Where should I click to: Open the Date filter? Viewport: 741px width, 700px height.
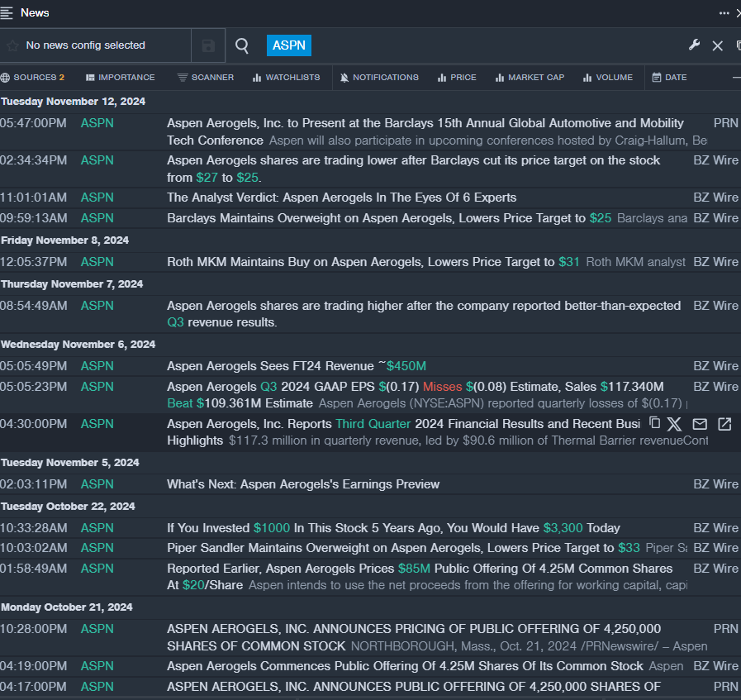tap(669, 77)
